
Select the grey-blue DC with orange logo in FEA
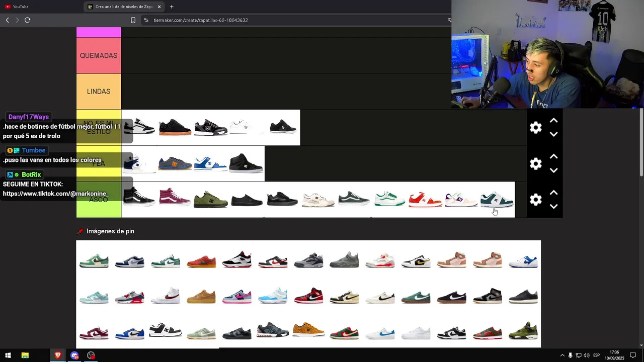(x=175, y=164)
